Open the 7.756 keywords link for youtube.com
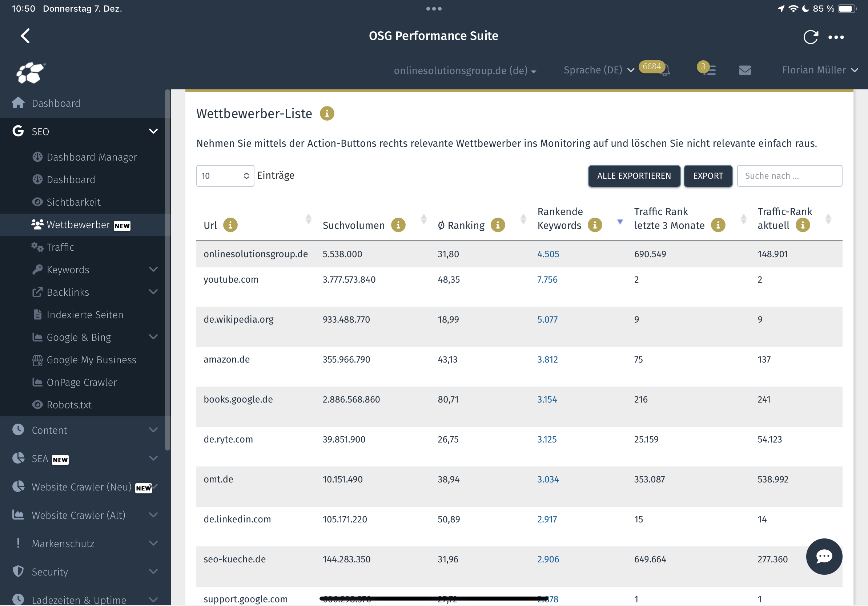Image resolution: width=868 pixels, height=606 pixels. [x=547, y=280]
